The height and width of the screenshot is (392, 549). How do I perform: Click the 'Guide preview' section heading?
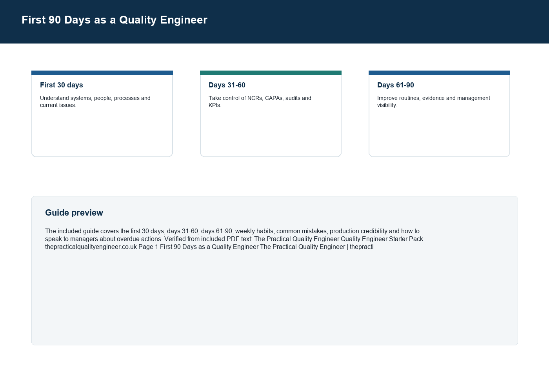click(x=74, y=212)
